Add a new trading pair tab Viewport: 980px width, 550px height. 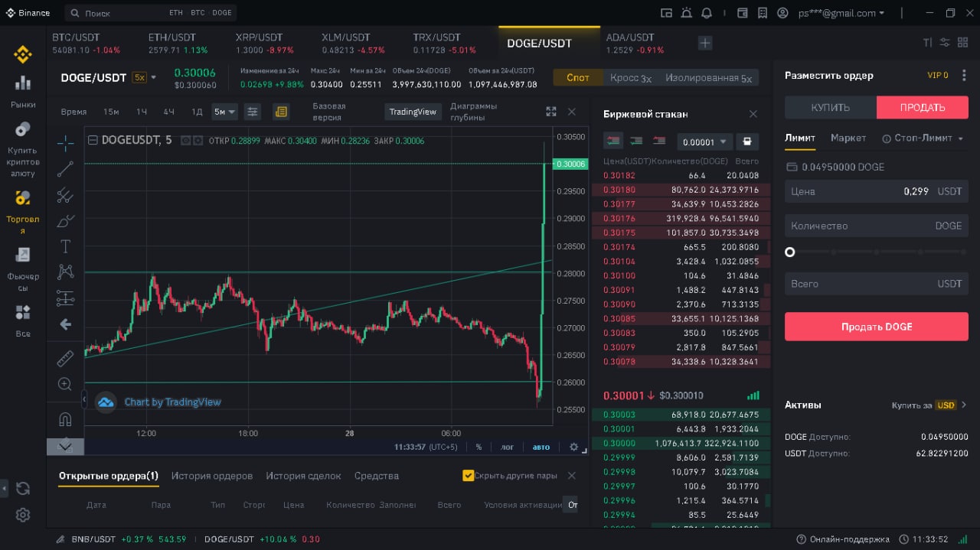(x=705, y=43)
